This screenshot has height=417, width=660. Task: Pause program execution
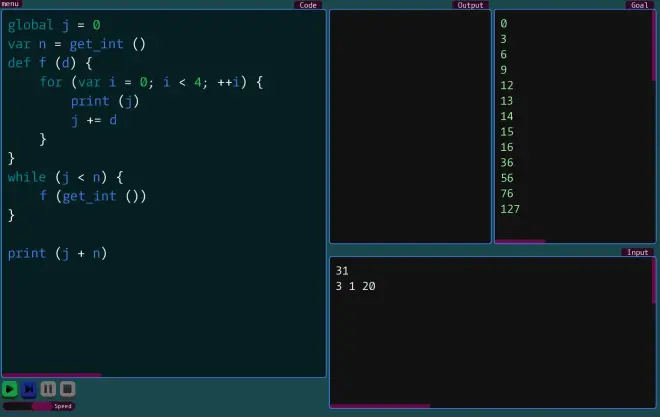tap(48, 388)
